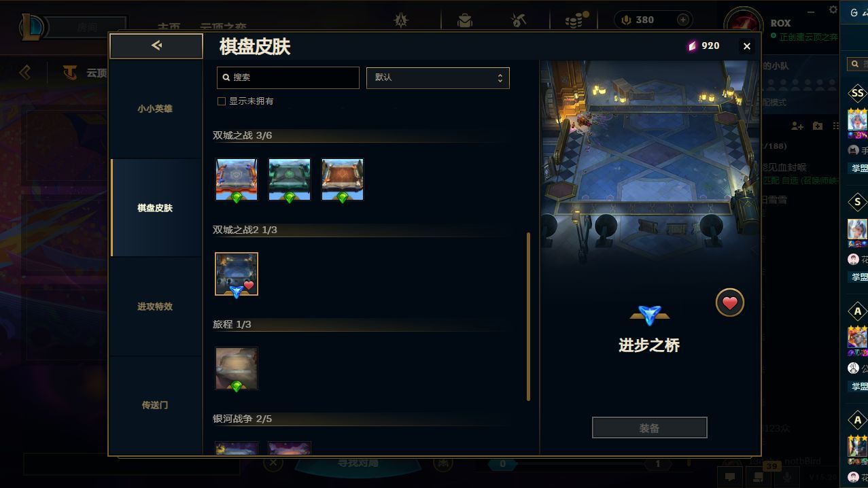Open the chat bubble icon at bottom right
This screenshot has width=868, height=488.
(x=729, y=477)
